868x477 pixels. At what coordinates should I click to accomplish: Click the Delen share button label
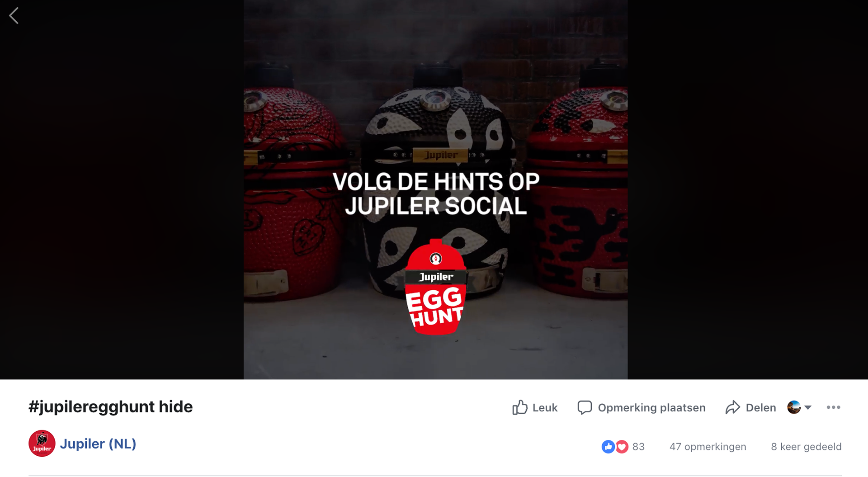tap(760, 407)
